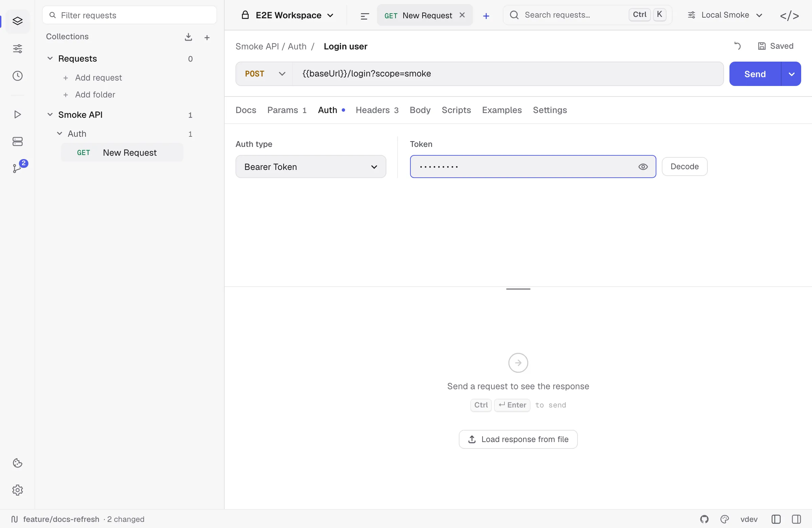Viewport: 812px width, 528px height.
Task: Open the runner play icon in sidebar
Action: [x=17, y=114]
